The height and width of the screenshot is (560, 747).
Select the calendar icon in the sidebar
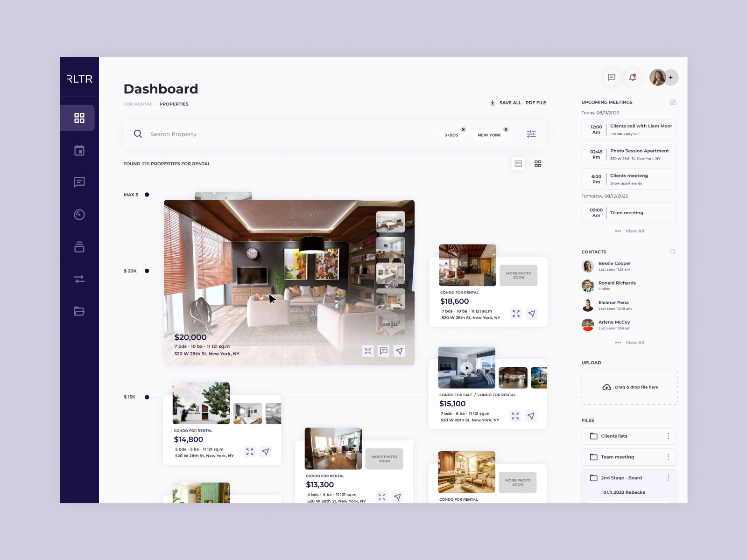point(79,150)
